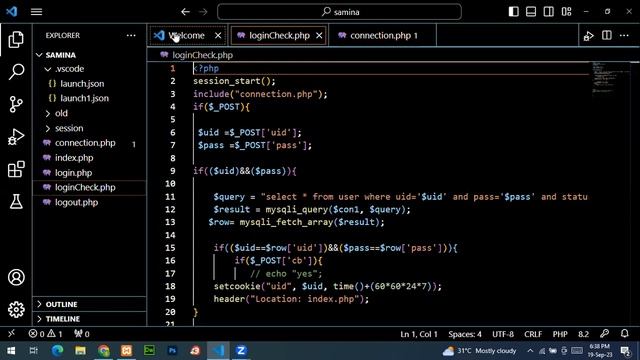Run or debug the PHP file
Viewport: 640px width, 360px height.
pos(589,36)
